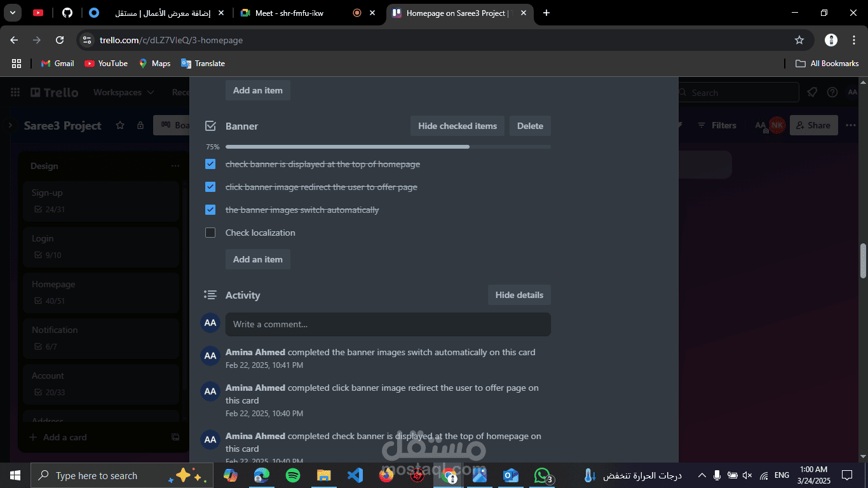This screenshot has height=488, width=868.
Task: Open Chrome three-dot menu
Action: (x=853, y=40)
